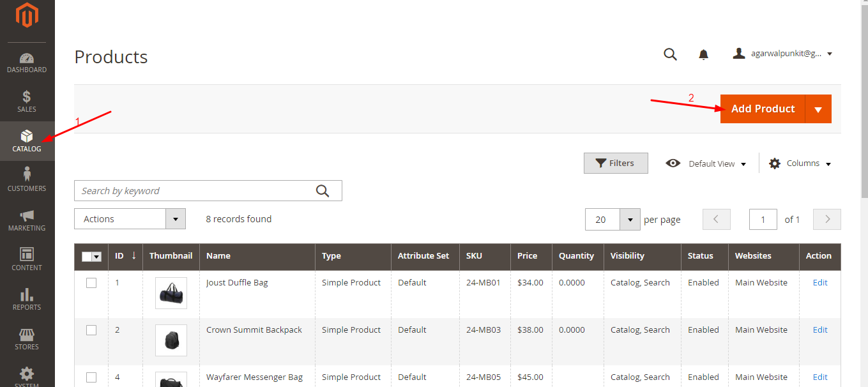Click the Products page heading
The width and height of the screenshot is (868, 387).
(x=111, y=57)
